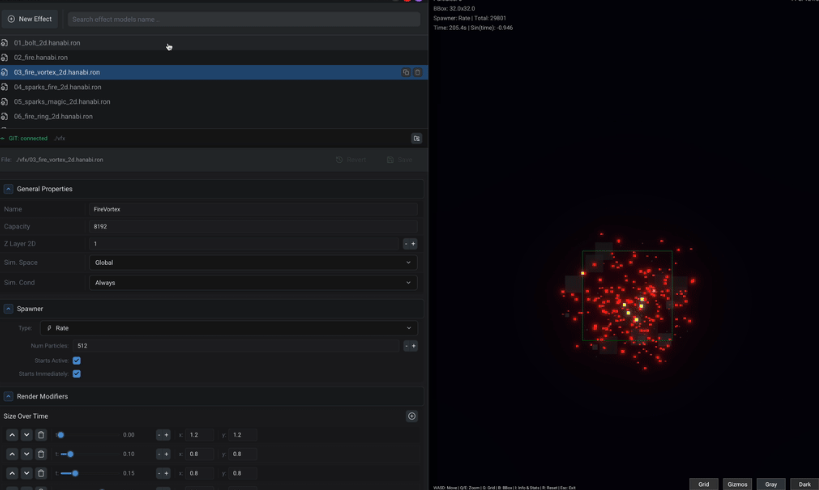Move the 0.10 keyframe up
Screen dimensions: 819x490
pos(12,454)
